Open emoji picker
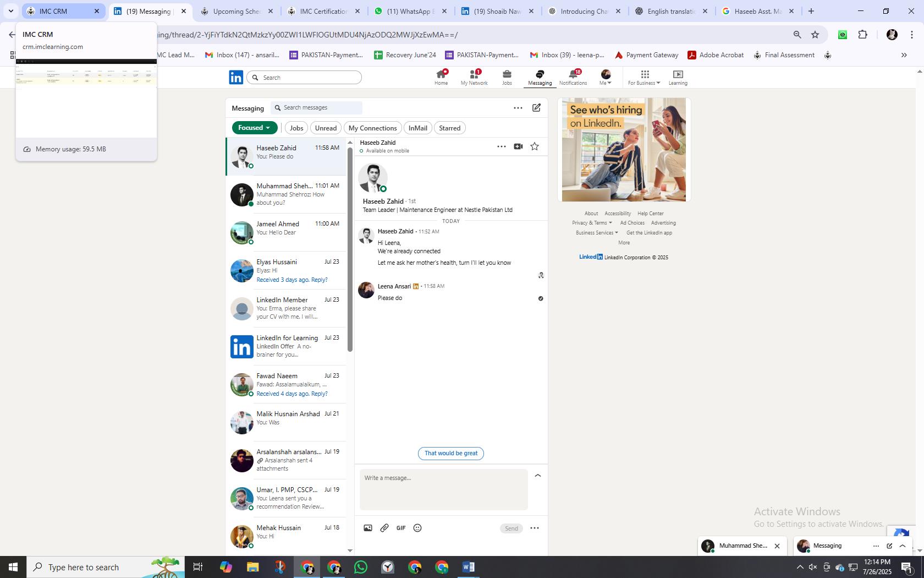The height and width of the screenshot is (578, 924). point(417,528)
